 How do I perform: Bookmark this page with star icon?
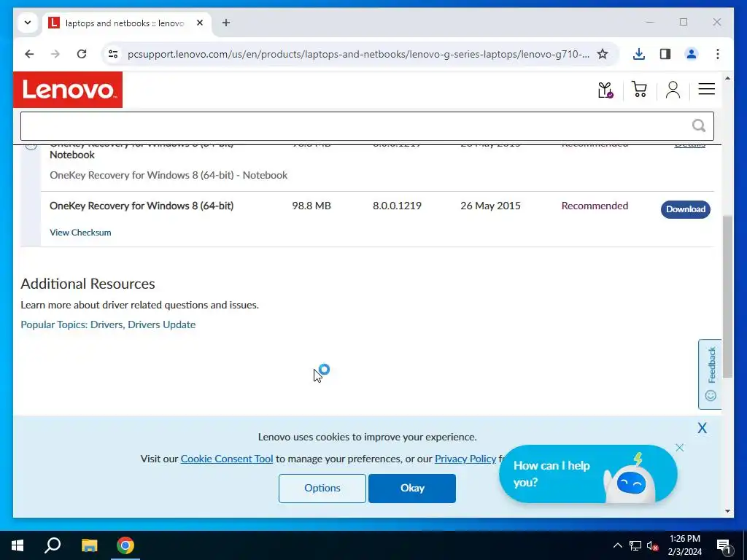(602, 54)
